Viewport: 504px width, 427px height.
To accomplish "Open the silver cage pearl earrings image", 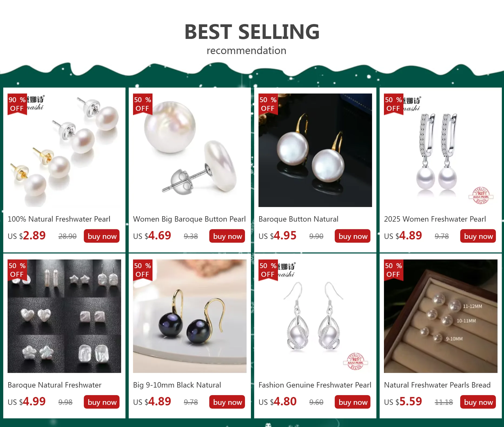I will coord(315,316).
